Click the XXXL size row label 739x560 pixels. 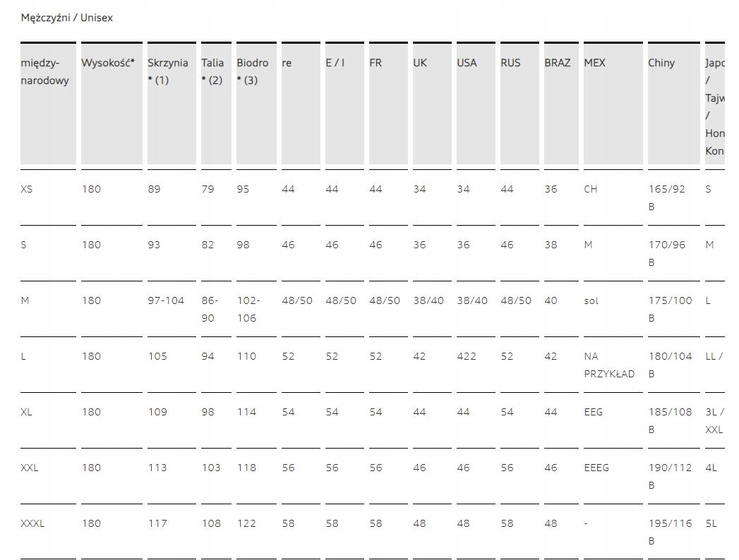pyautogui.click(x=33, y=523)
